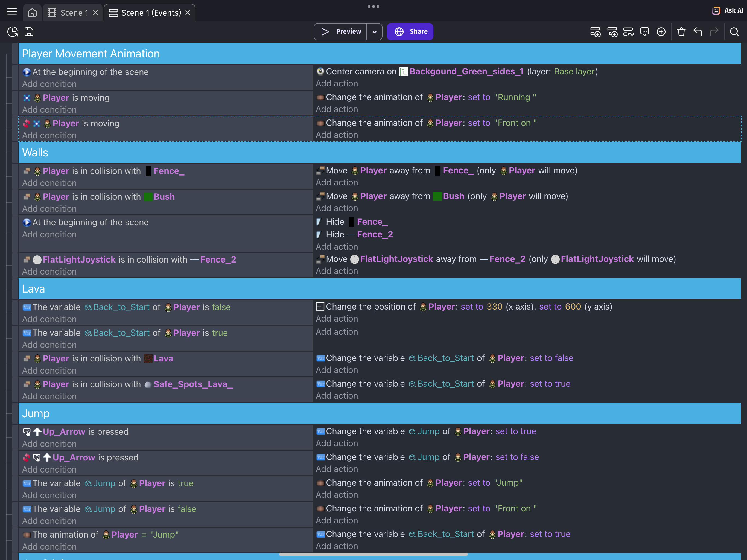Image resolution: width=747 pixels, height=560 pixels.
Task: Select the Lava group header
Action: (x=380, y=289)
